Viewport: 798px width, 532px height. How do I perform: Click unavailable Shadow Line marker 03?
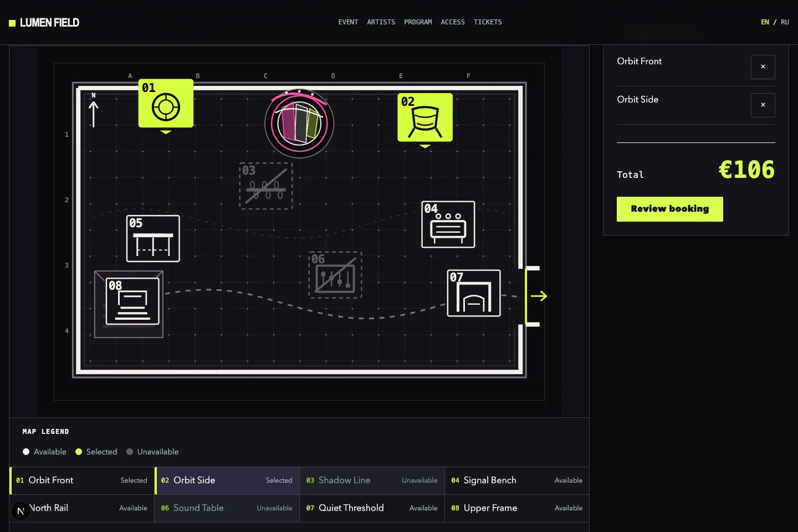pos(266,186)
